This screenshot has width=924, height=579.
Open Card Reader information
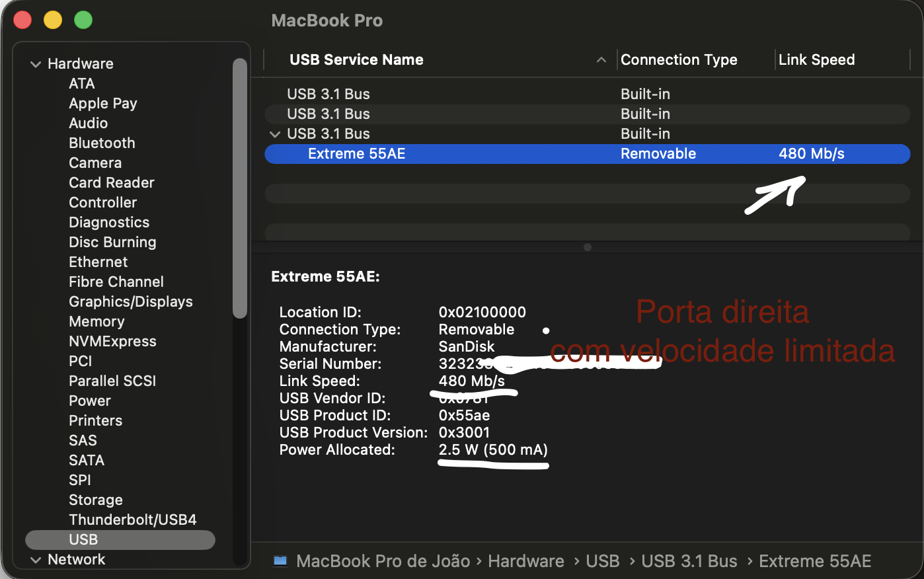tap(112, 183)
